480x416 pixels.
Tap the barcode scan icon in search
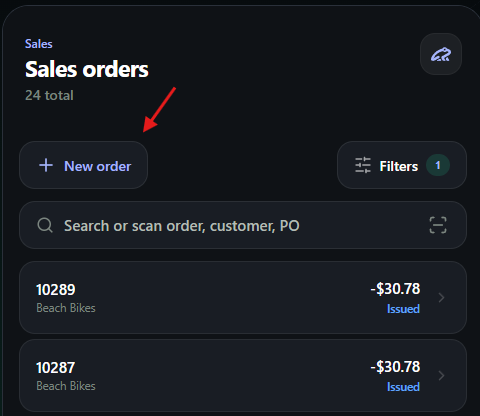click(x=438, y=225)
